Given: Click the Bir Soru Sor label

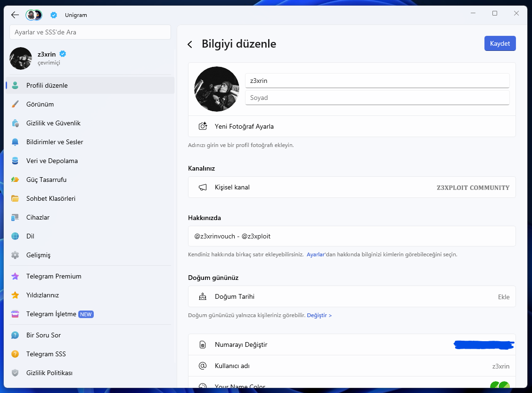Looking at the screenshot, I should (43, 336).
